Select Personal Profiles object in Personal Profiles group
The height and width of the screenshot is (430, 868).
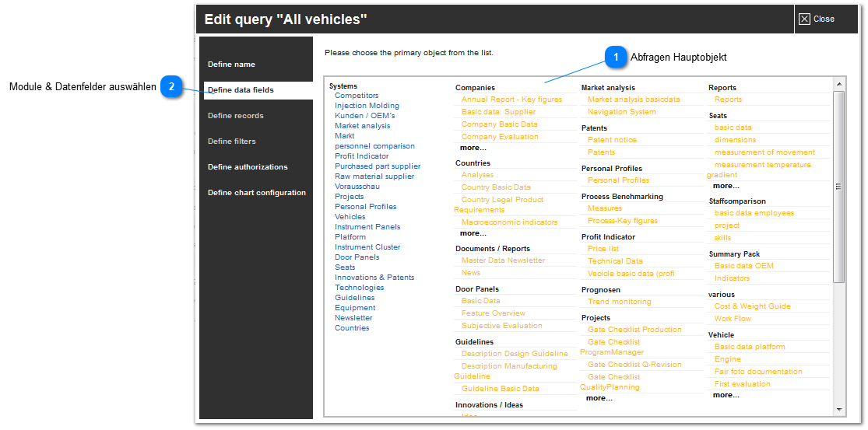tap(618, 180)
